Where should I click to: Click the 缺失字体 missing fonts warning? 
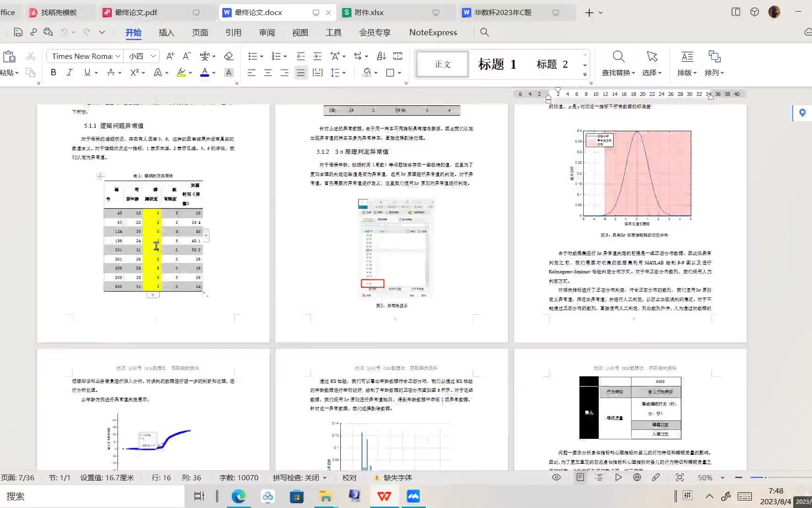coord(392,477)
